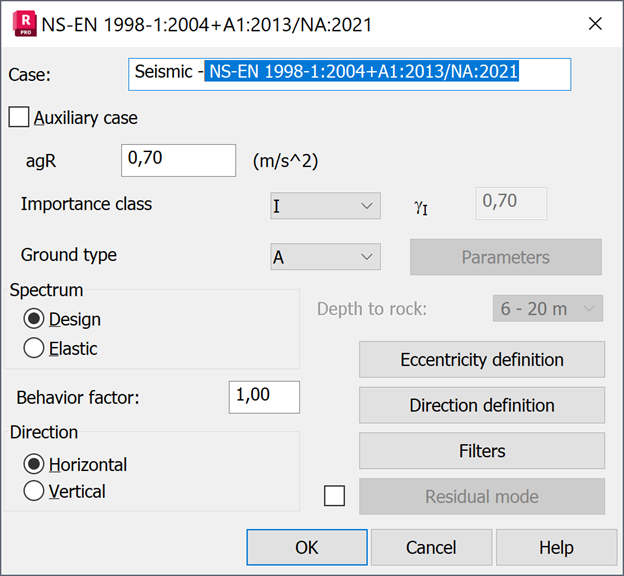624x576 pixels.
Task: Click the disabled gamma I value field
Action: coord(511,203)
